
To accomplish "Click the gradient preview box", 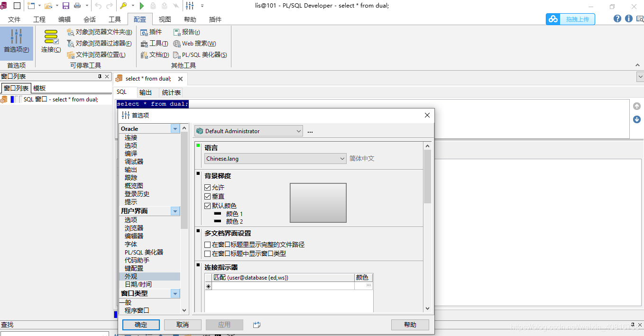I will [x=318, y=203].
